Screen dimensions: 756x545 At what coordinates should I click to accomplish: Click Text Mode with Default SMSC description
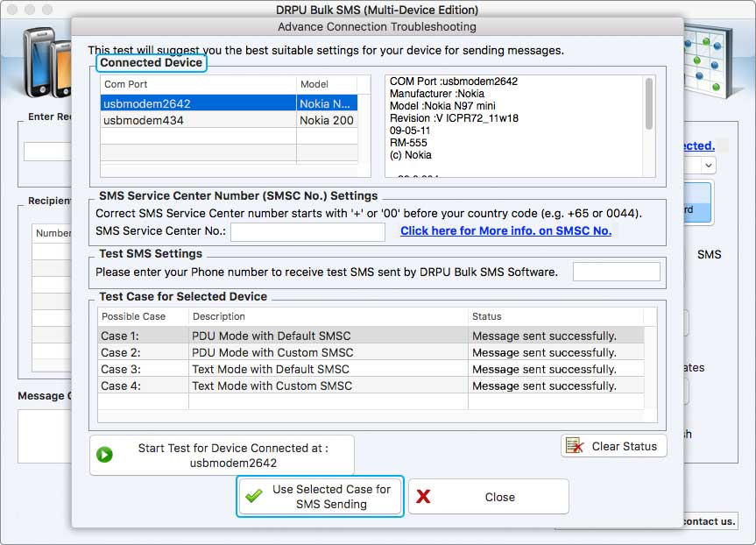point(271,369)
